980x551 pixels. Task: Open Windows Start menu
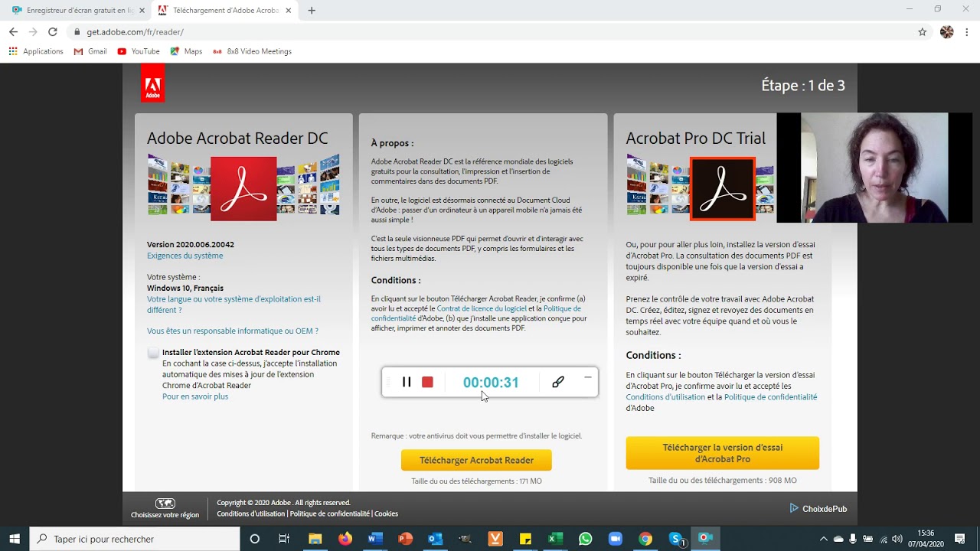coord(15,539)
